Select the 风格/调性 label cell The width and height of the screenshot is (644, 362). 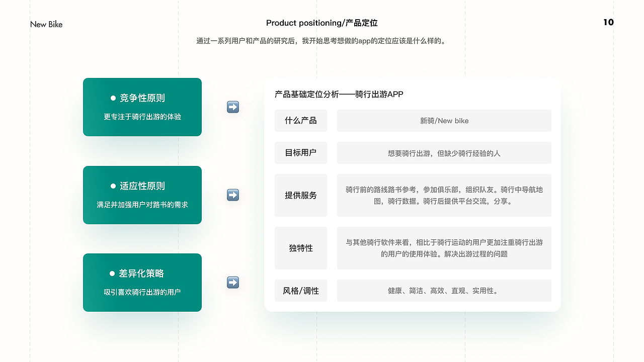point(301,291)
